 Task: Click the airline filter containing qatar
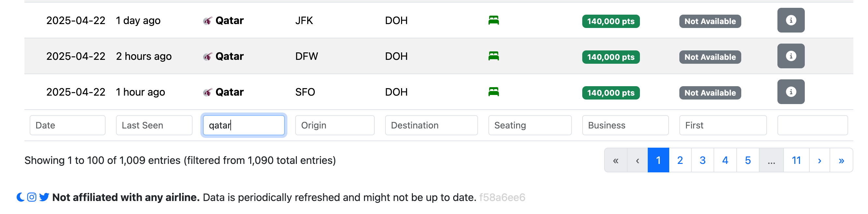pos(244,125)
